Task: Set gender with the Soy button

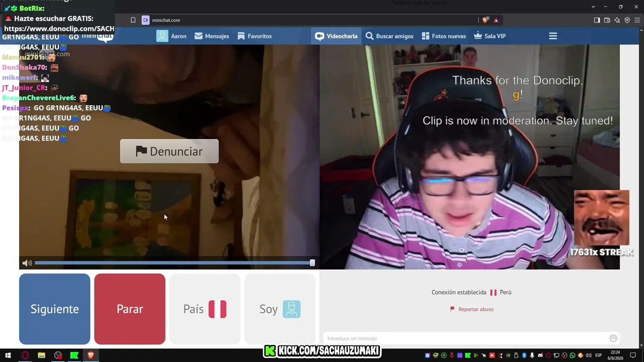Action: 280,309
